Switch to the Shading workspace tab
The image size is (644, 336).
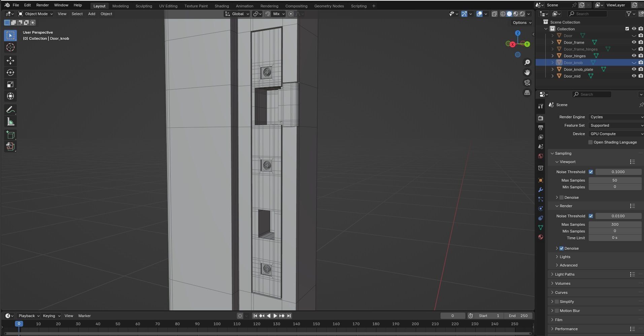(x=222, y=6)
